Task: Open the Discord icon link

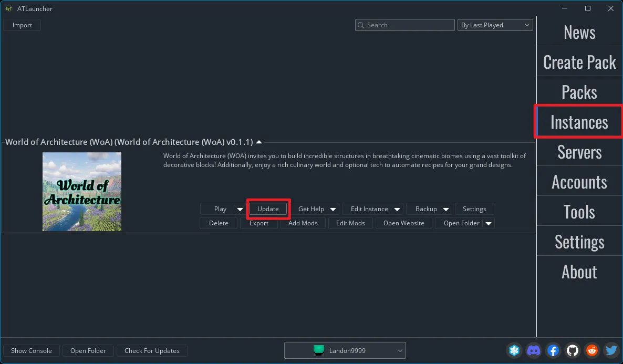Action: tap(534, 350)
